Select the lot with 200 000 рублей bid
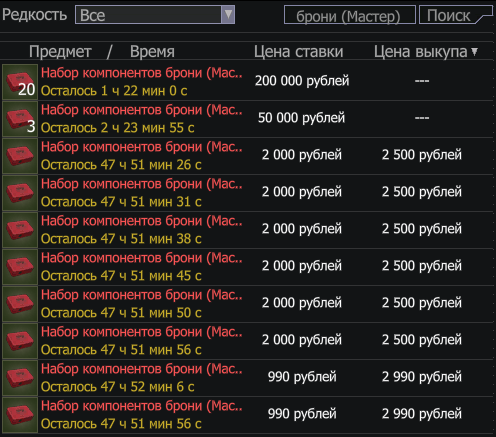Image resolution: width=496 pixels, height=437 pixels. pos(247,82)
